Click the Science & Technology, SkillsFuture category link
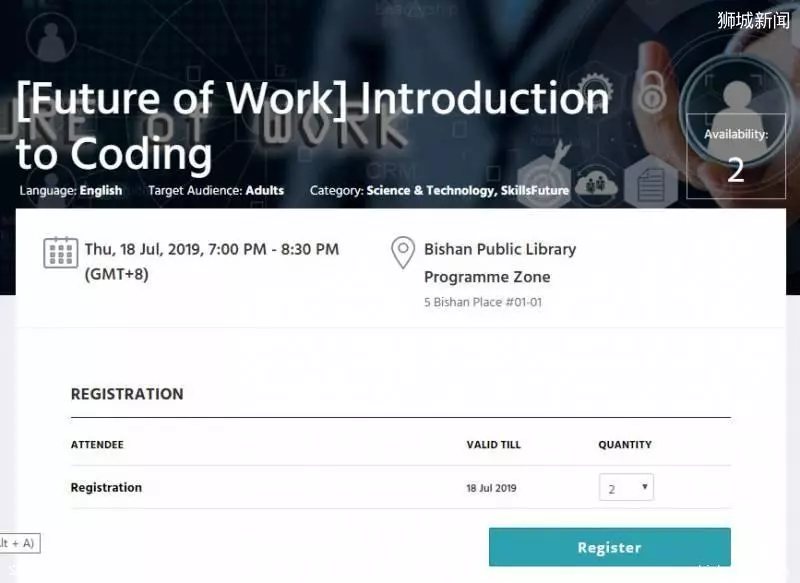The image size is (800, 583). click(467, 190)
